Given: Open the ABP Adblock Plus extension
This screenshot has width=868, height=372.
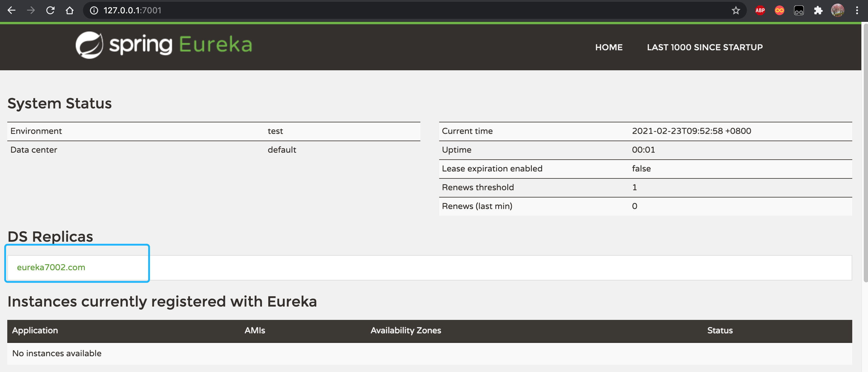Looking at the screenshot, I should coord(760,10).
